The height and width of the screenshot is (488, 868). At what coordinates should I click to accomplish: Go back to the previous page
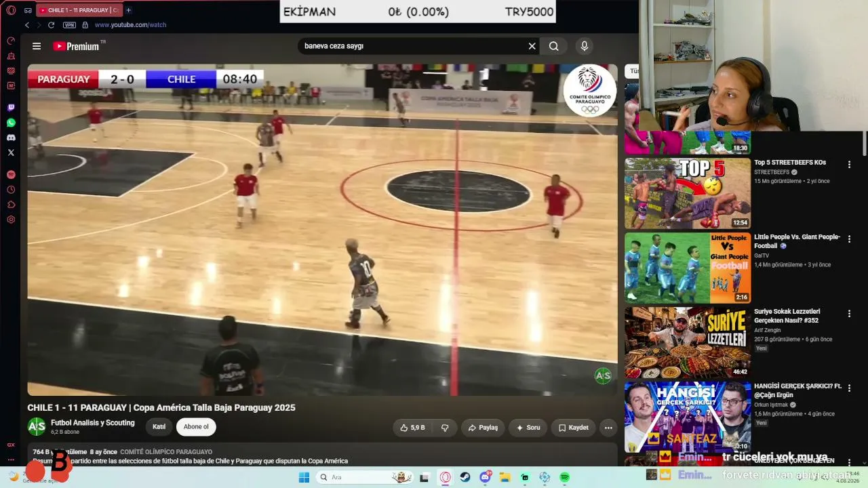pos(27,25)
